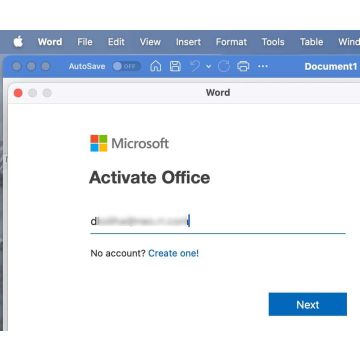
Task: Click the Create one! link
Action: (173, 253)
